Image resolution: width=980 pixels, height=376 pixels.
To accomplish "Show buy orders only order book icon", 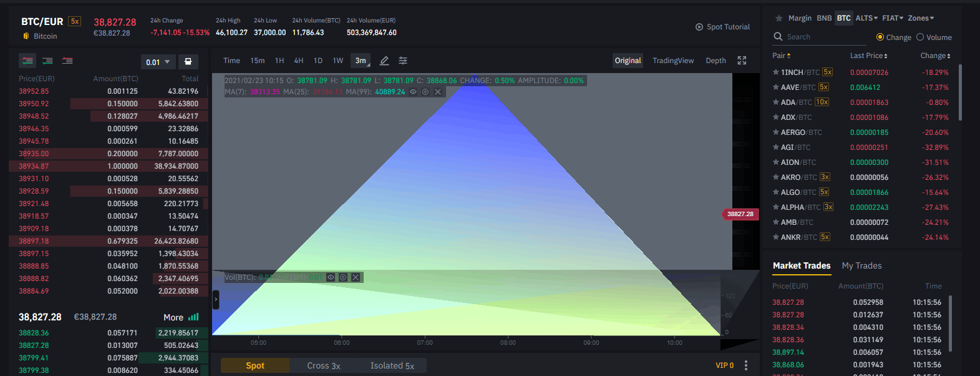I will pyautogui.click(x=47, y=61).
